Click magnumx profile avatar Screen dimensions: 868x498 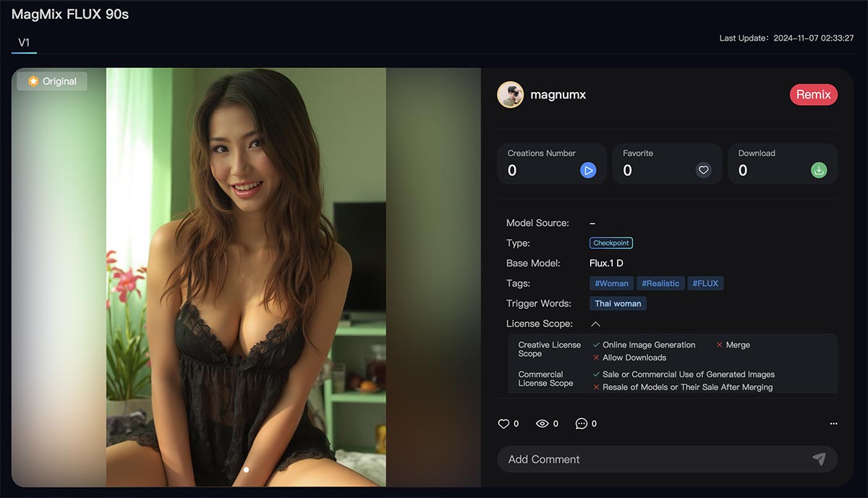pyautogui.click(x=511, y=95)
